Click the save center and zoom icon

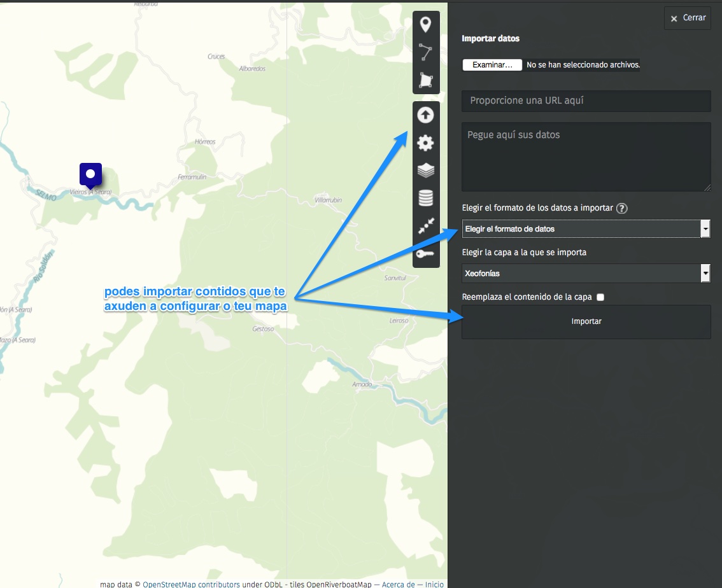pos(425,227)
